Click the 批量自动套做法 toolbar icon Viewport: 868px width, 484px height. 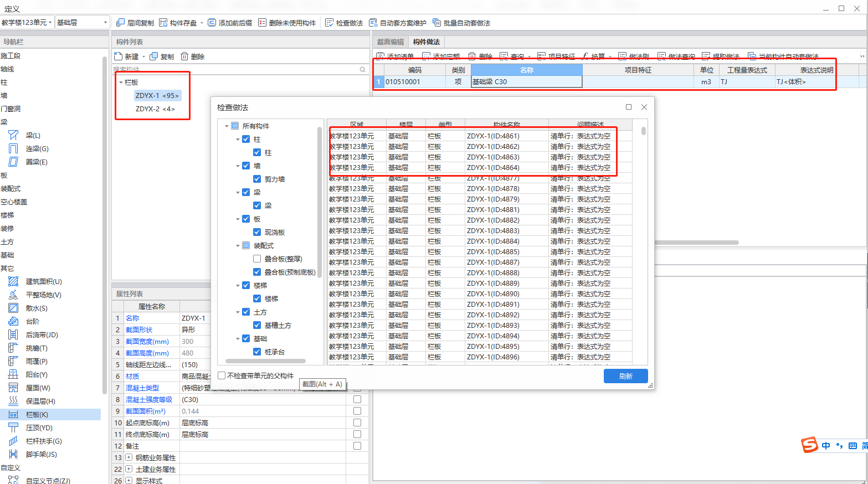pyautogui.click(x=437, y=23)
